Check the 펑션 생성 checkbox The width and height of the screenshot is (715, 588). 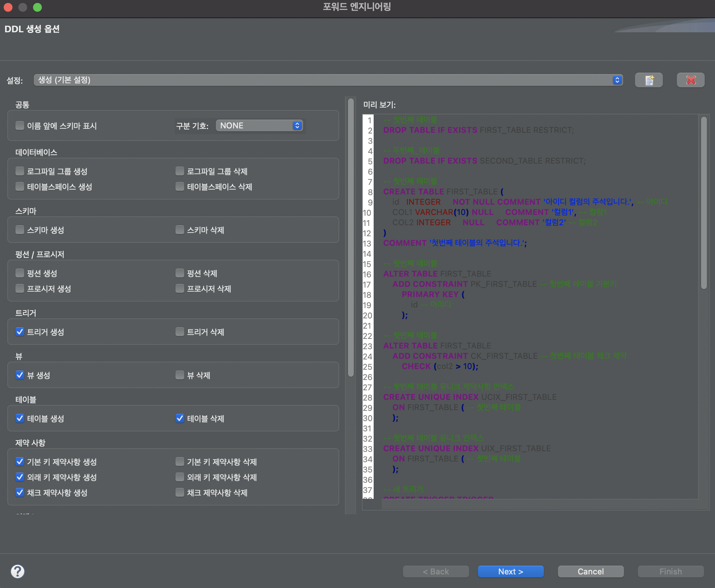[20, 273]
